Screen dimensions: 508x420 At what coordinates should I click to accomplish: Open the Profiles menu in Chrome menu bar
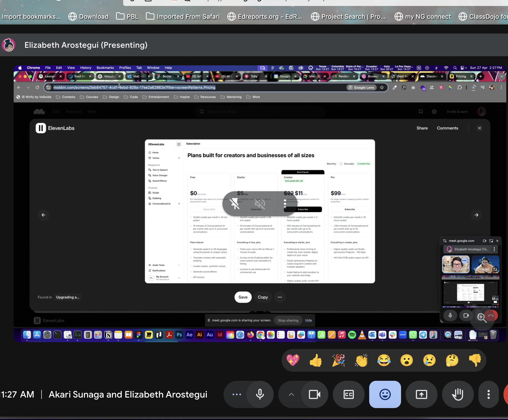tap(125, 68)
